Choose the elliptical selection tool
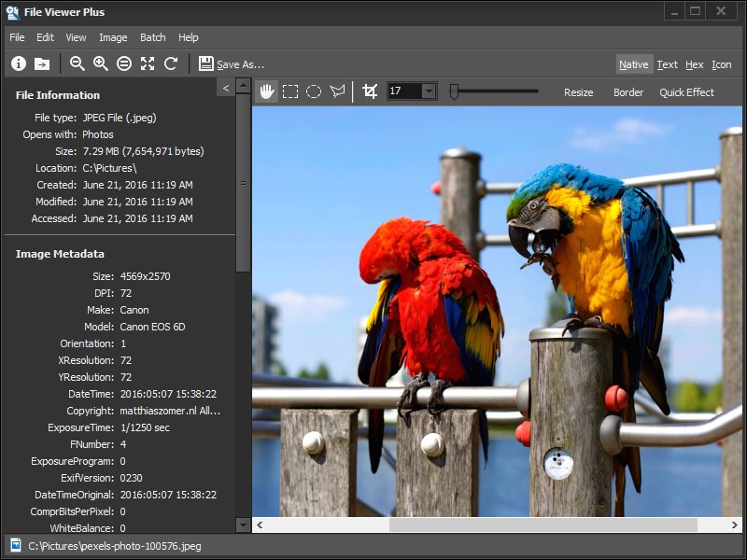This screenshot has width=747, height=560. tap(314, 91)
